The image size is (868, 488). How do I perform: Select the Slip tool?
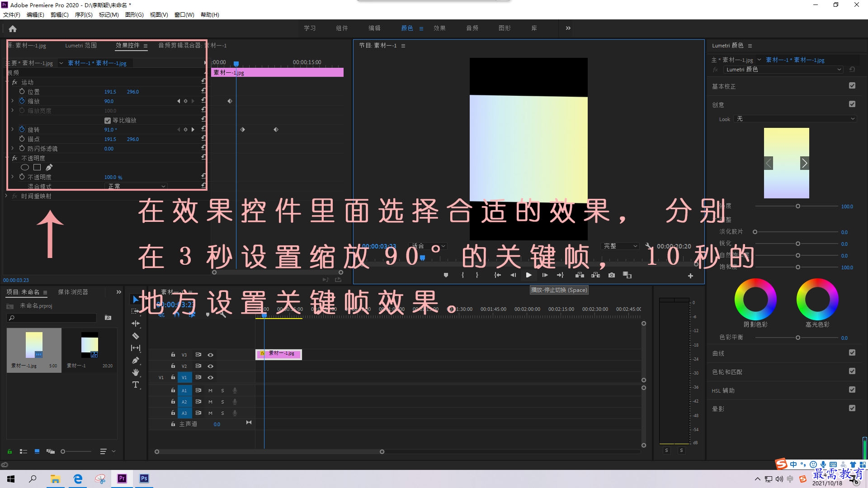[x=135, y=348]
